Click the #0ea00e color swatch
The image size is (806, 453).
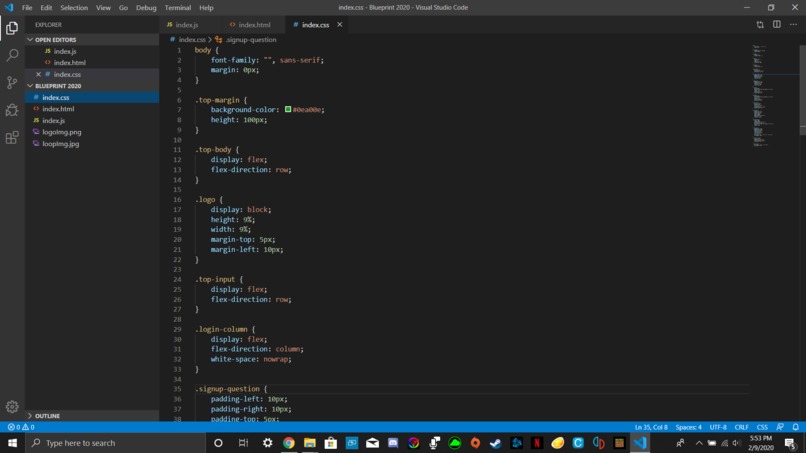click(x=288, y=109)
